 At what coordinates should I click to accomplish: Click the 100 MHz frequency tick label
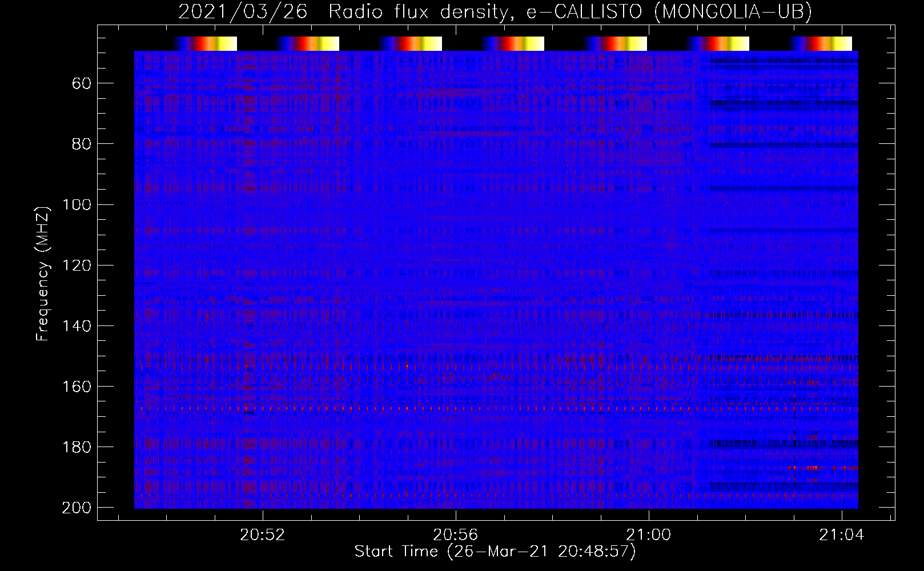(x=77, y=204)
